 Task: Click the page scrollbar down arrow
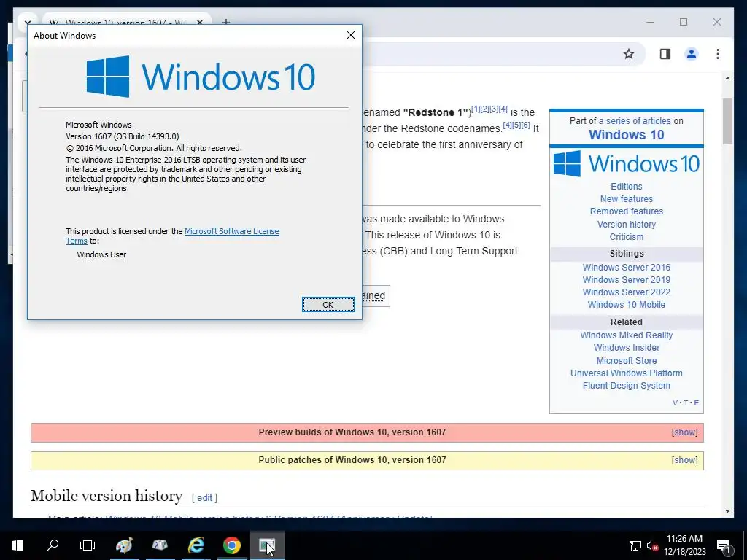(x=727, y=511)
